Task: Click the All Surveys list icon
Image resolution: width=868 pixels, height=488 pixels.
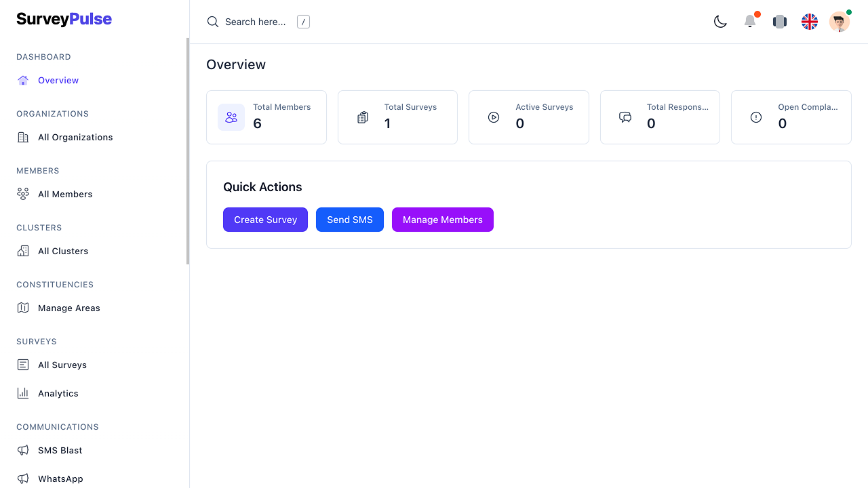Action: pyautogui.click(x=23, y=365)
